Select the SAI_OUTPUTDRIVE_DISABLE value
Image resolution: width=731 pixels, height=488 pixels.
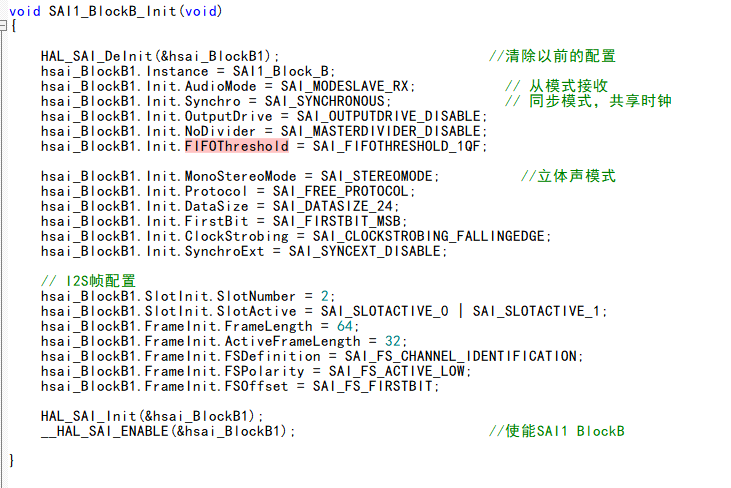(x=396, y=116)
